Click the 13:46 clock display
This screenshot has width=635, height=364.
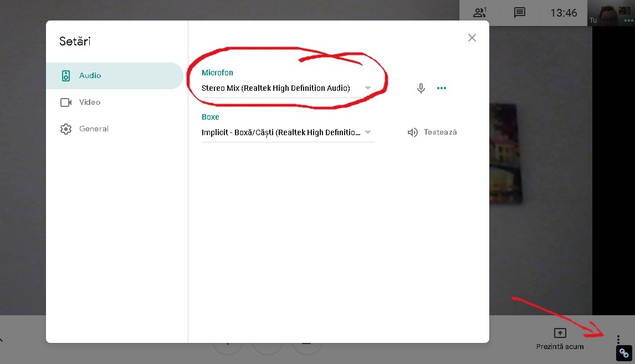pos(564,13)
